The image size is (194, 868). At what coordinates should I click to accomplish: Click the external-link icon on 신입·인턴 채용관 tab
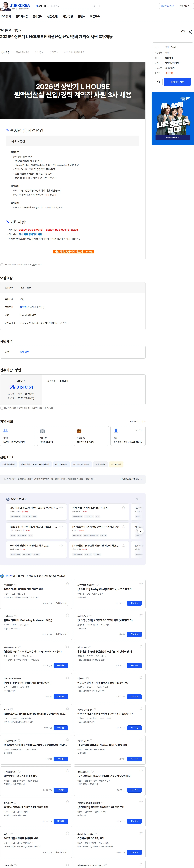[82, 52]
